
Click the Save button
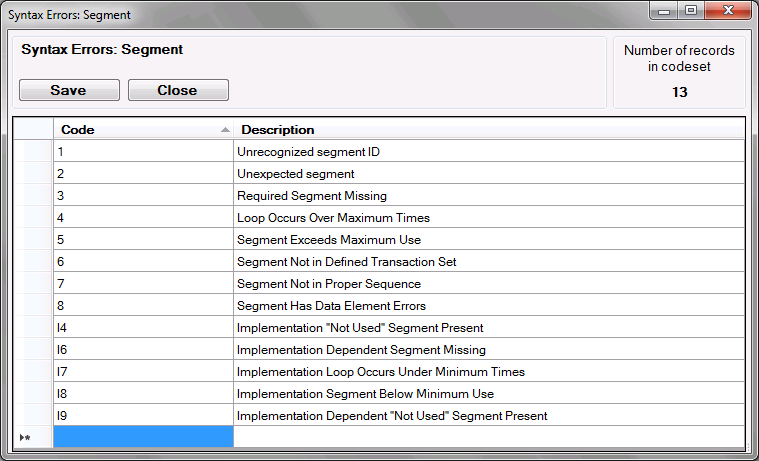pos(69,90)
